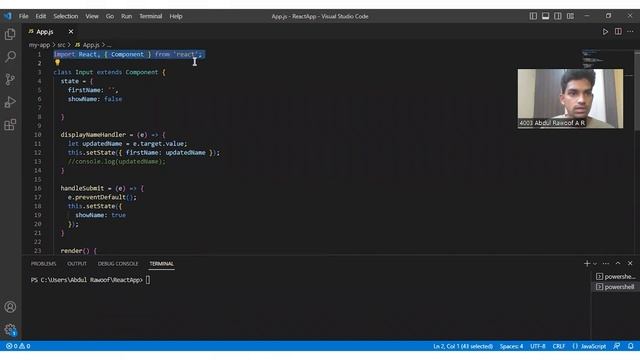
Task: Click 'e.preventDefault();' on line 17
Action: pyautogui.click(x=102, y=197)
